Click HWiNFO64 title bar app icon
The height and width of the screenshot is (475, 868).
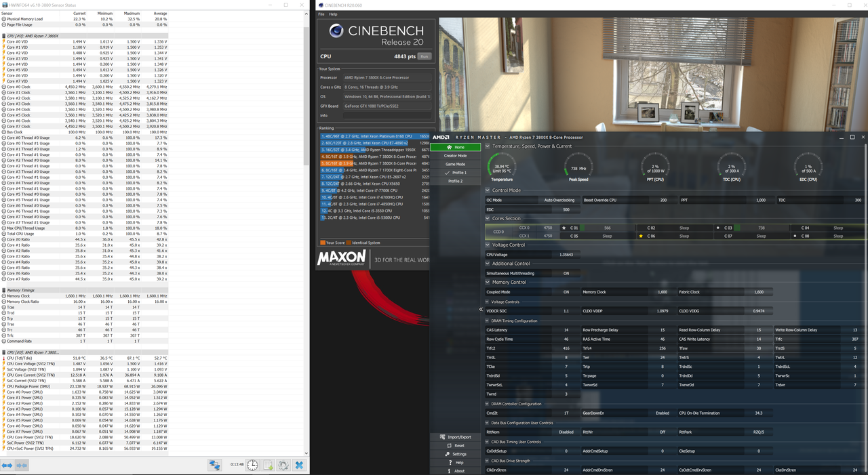pos(3,5)
